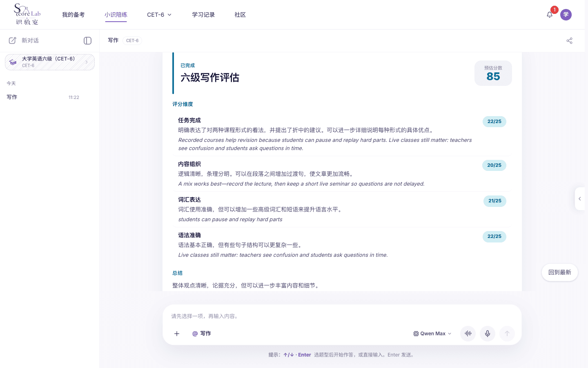Open the voice waveform mode
Viewport: 588px width, 368px height.
[x=468, y=334]
